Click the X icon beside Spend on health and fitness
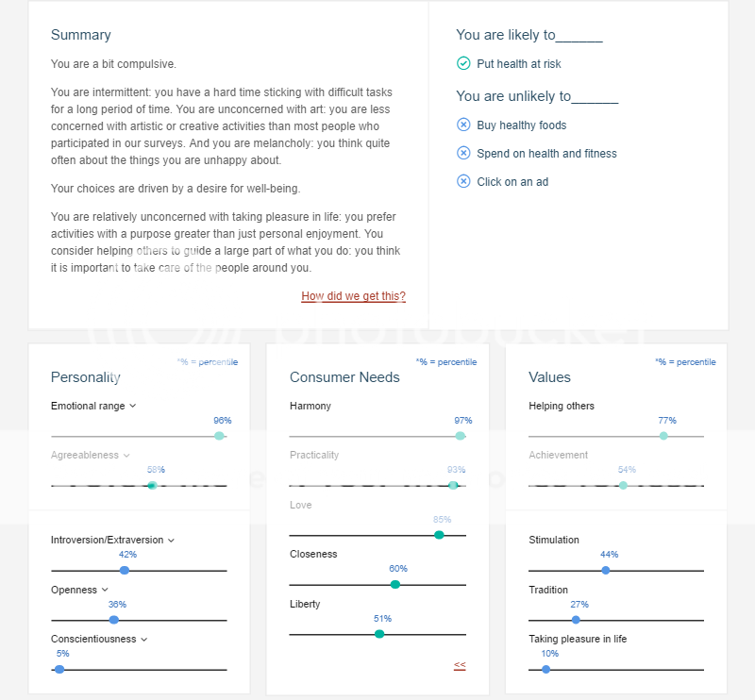This screenshot has height=700, width=755. [x=463, y=153]
